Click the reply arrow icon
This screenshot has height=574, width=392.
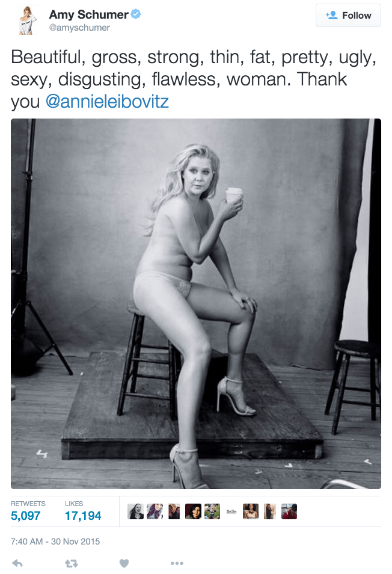pos(17,563)
